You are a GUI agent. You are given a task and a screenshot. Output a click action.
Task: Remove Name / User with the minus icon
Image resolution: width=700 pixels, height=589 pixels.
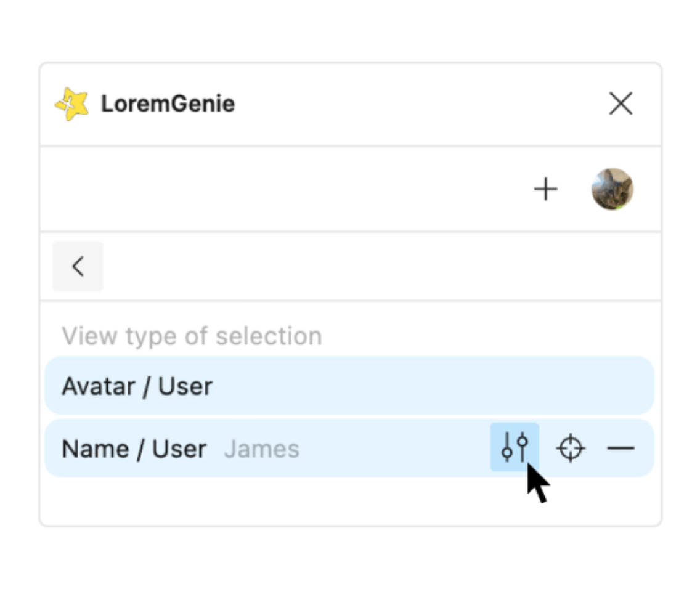[x=621, y=448]
